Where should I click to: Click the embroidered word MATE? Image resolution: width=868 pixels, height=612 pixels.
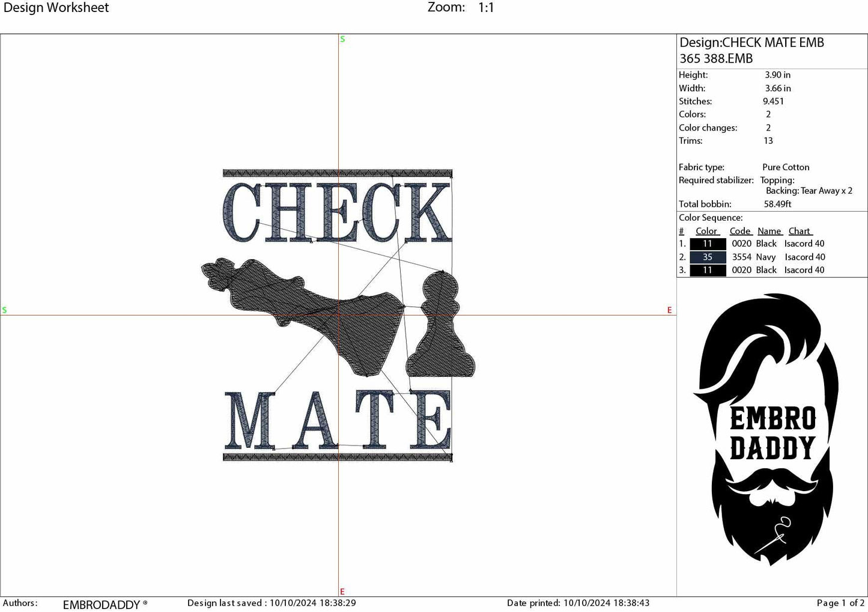[x=336, y=421]
